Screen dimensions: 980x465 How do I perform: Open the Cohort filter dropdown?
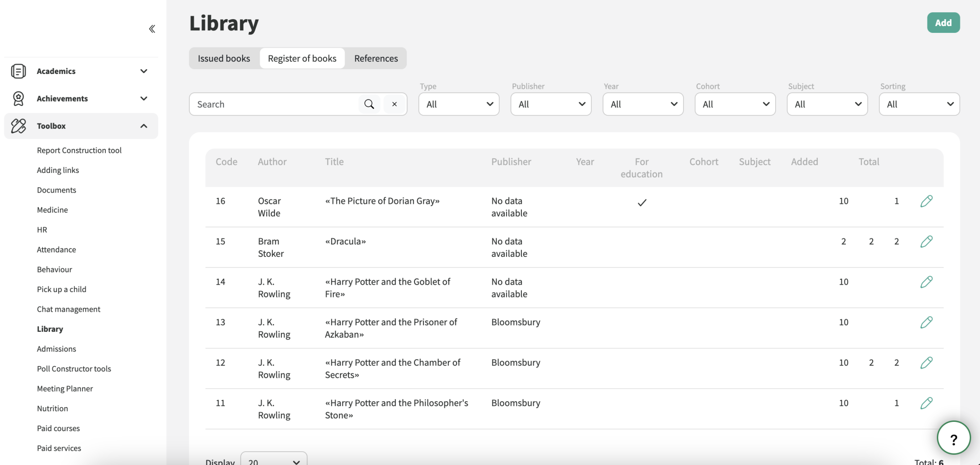coord(735,104)
